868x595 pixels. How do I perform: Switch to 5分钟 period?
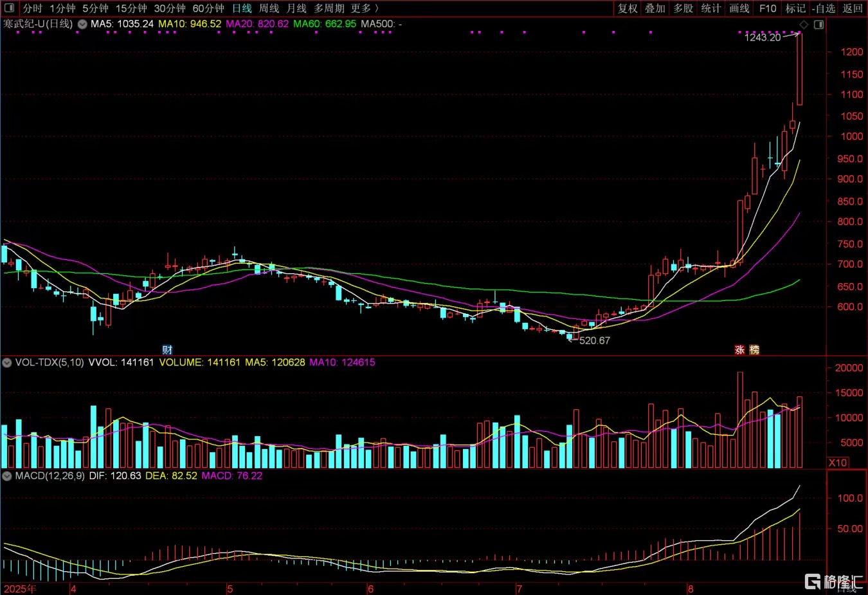coord(95,8)
